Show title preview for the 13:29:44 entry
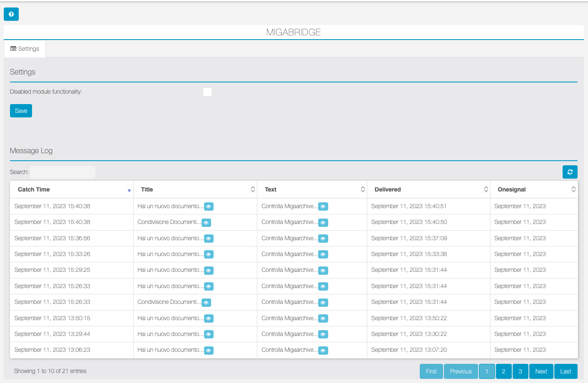588x383 pixels. click(x=209, y=334)
